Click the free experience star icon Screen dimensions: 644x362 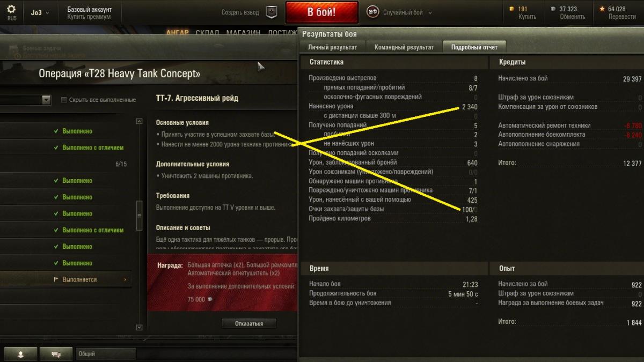click(x=602, y=9)
